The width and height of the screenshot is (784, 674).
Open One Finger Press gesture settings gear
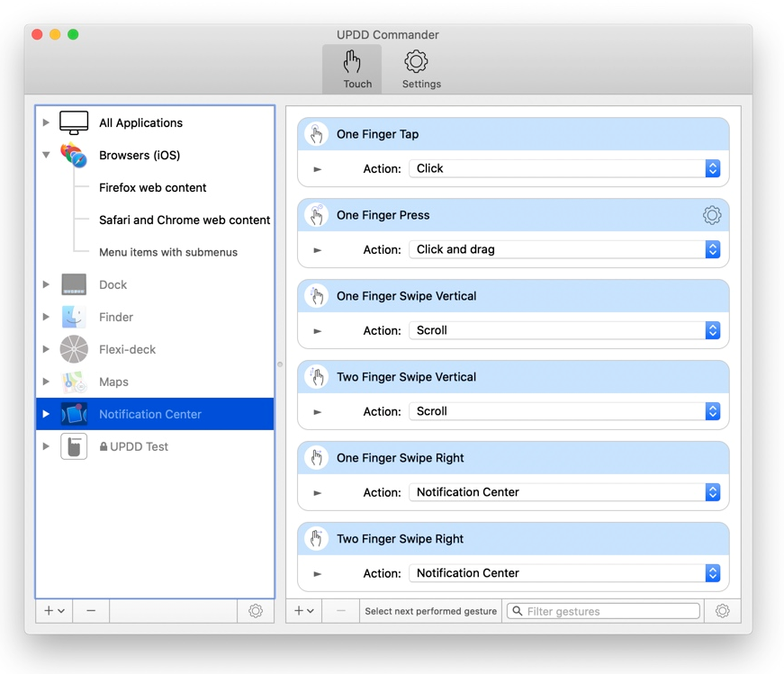pyautogui.click(x=712, y=215)
